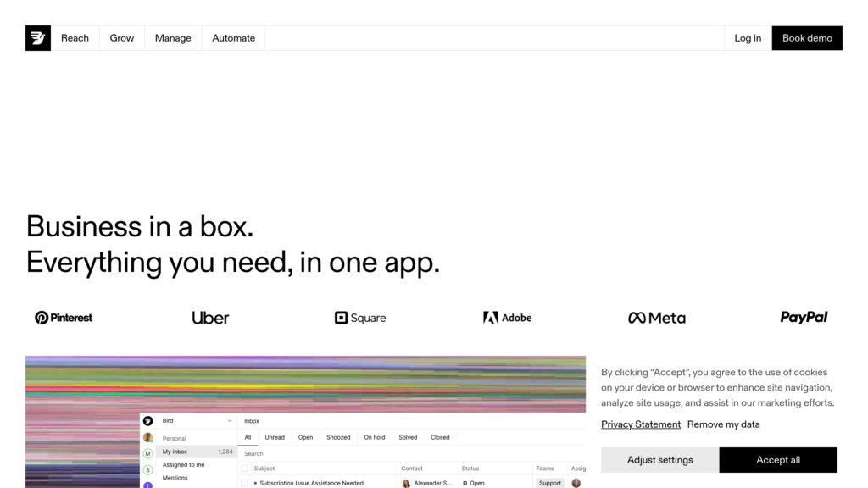Click the Meta logo
Screen dimensions: 868x488
pos(657,318)
